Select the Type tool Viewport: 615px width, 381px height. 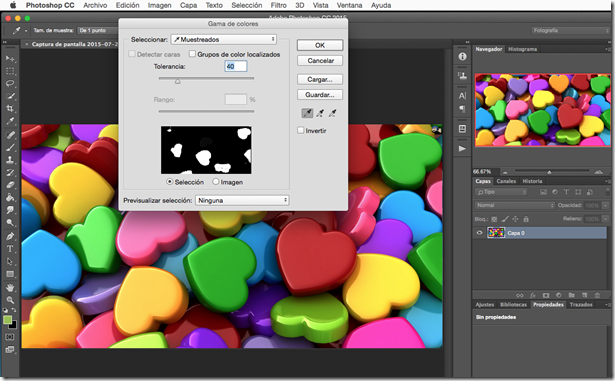click(10, 249)
